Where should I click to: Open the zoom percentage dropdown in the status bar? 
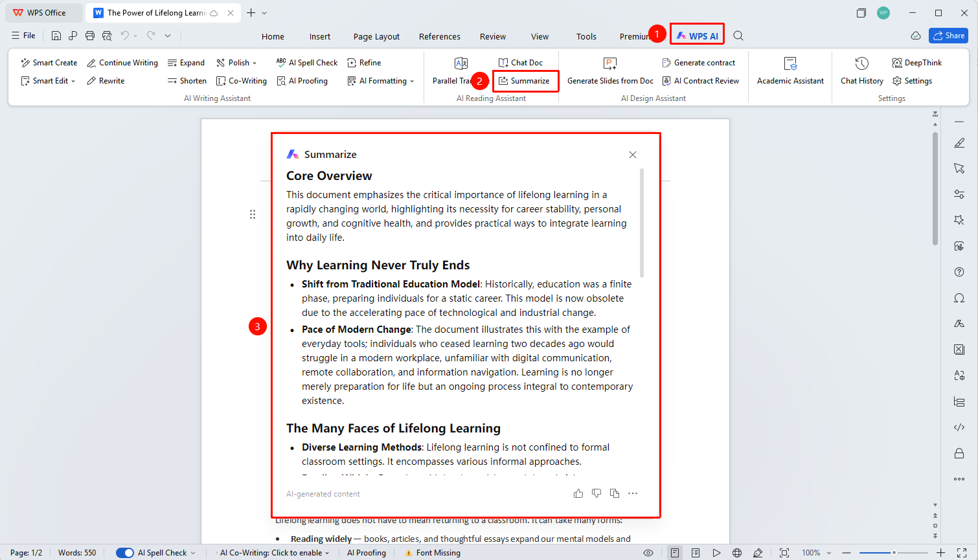click(x=829, y=553)
